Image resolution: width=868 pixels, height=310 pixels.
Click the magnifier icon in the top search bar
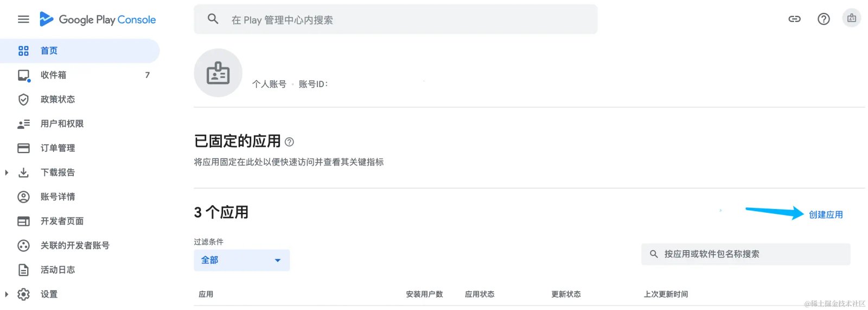[x=213, y=20]
